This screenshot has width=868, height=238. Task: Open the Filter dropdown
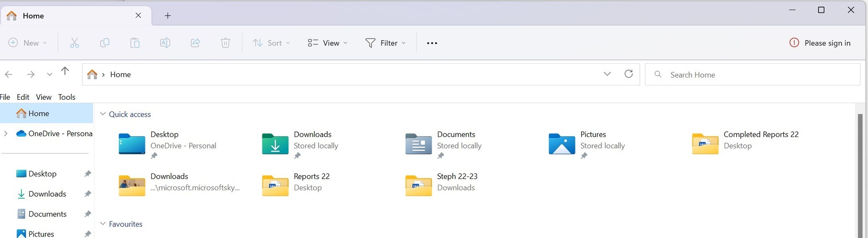[x=386, y=43]
